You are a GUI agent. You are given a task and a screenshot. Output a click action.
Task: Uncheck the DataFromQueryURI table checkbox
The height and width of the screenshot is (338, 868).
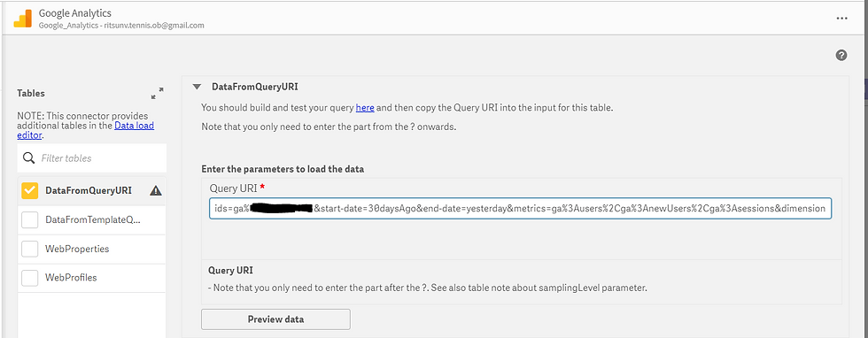[29, 190]
